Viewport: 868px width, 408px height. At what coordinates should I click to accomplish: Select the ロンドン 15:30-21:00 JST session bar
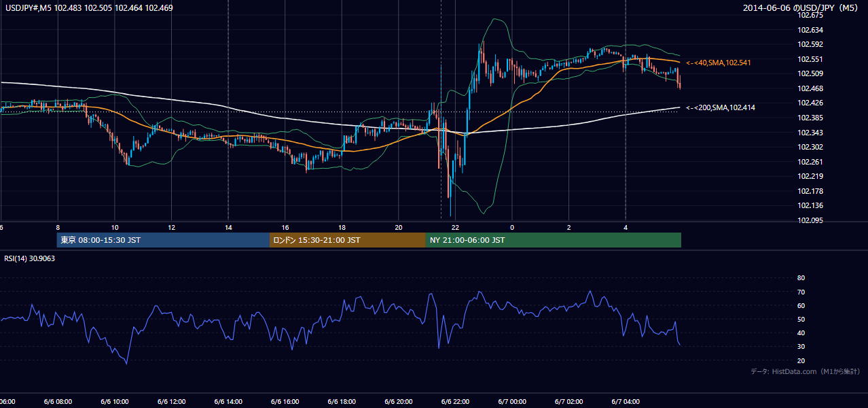(x=348, y=240)
